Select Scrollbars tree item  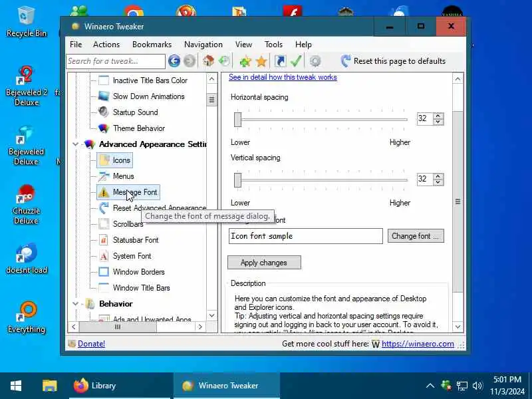coord(128,224)
